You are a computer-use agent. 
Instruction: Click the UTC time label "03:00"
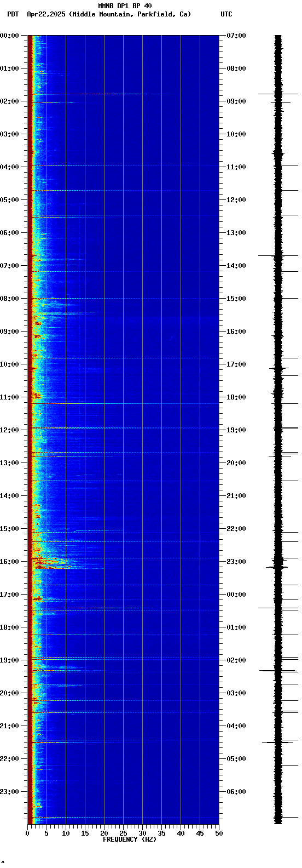click(236, 693)
